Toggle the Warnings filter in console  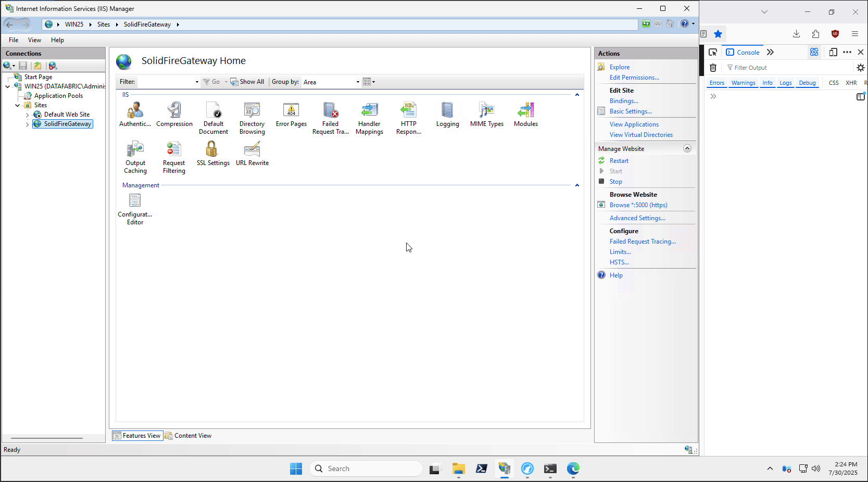click(743, 83)
